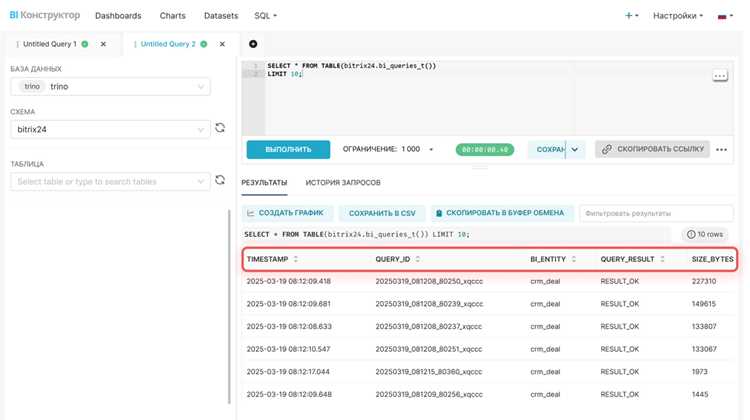Screen dimensions: 750x420
Task: Open the Datasets menu item
Action: [x=221, y=16]
